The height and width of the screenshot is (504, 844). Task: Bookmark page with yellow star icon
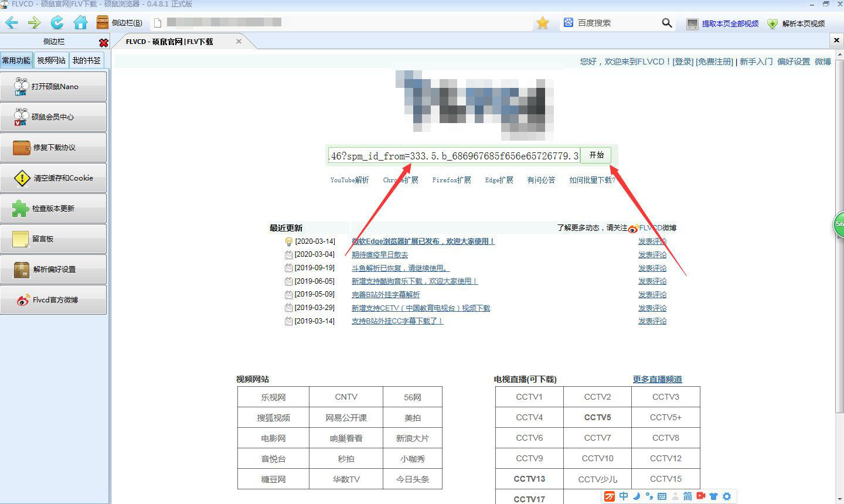coord(543,23)
